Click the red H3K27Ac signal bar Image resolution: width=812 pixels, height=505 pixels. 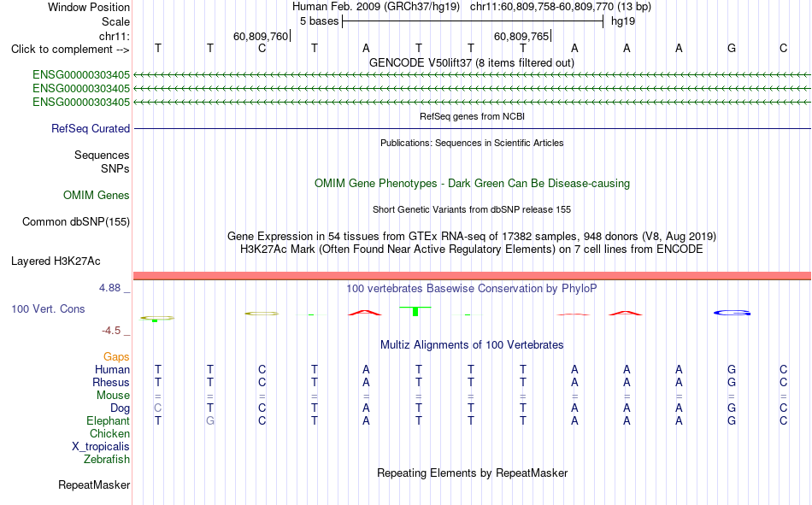pos(473,275)
